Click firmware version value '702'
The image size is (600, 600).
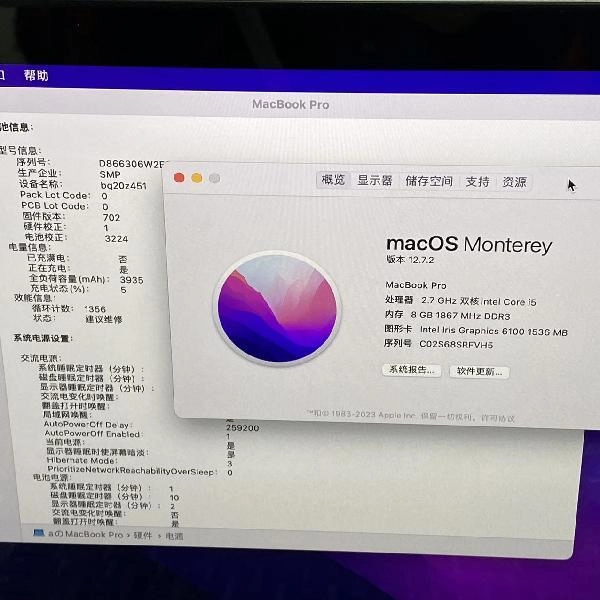pyautogui.click(x=111, y=217)
